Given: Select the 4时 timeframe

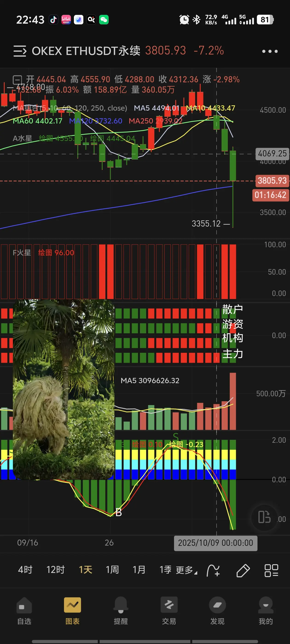Looking at the screenshot, I should coord(25,570).
